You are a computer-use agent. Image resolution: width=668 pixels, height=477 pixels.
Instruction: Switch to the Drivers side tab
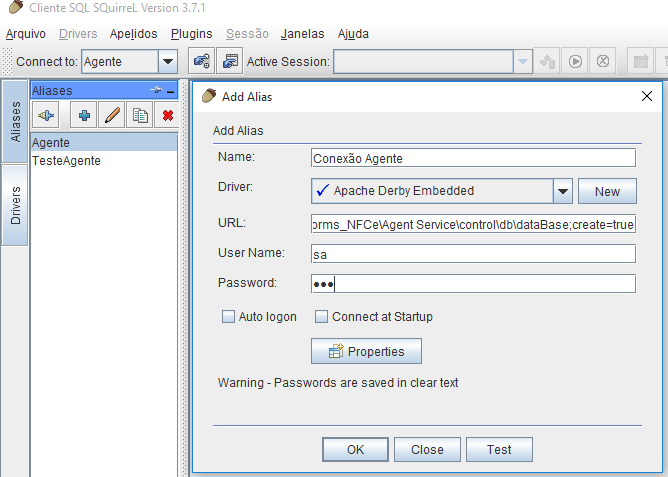tap(15, 205)
